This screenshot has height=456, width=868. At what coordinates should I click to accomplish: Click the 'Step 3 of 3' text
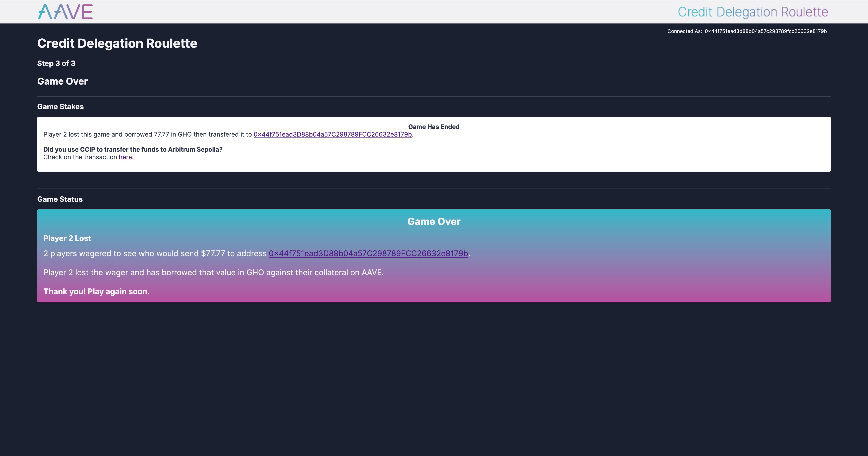pyautogui.click(x=56, y=63)
